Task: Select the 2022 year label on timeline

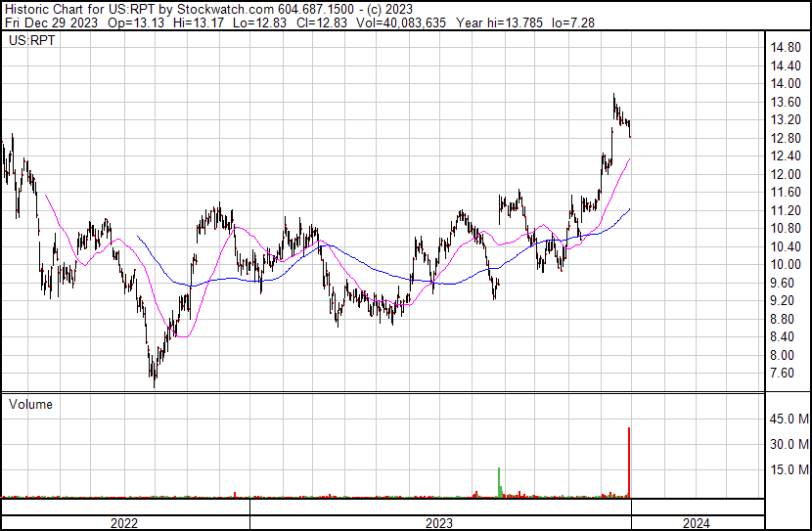Action: [124, 523]
